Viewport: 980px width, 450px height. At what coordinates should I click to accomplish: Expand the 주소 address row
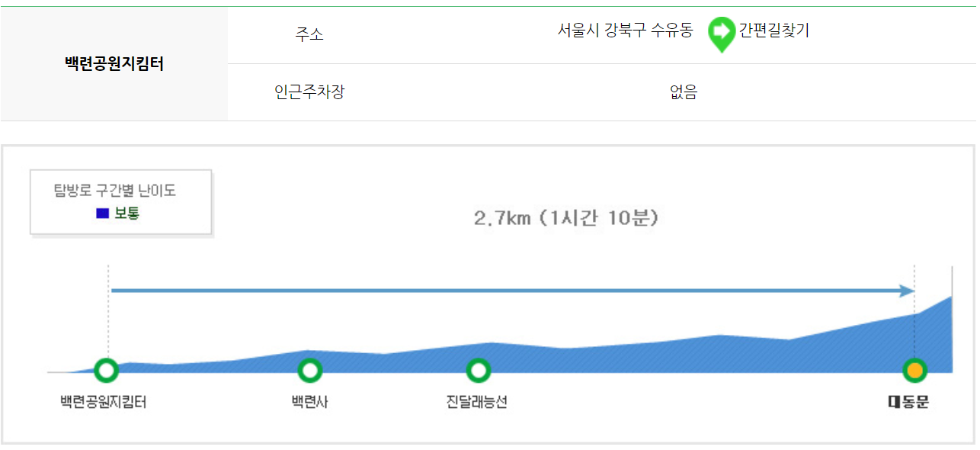pyautogui.click(x=308, y=34)
